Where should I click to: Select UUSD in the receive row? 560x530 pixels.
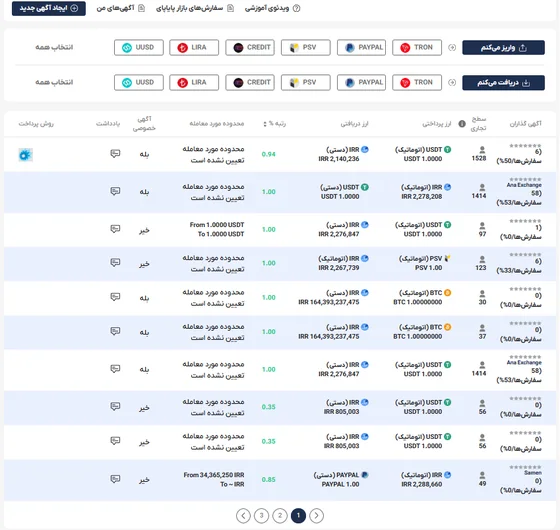click(139, 82)
